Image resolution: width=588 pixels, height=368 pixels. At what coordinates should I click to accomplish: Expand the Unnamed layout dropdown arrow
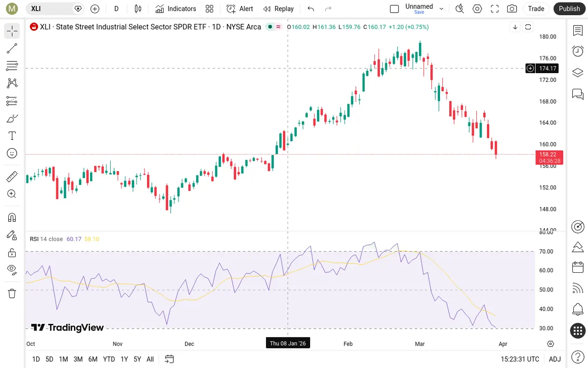click(441, 9)
